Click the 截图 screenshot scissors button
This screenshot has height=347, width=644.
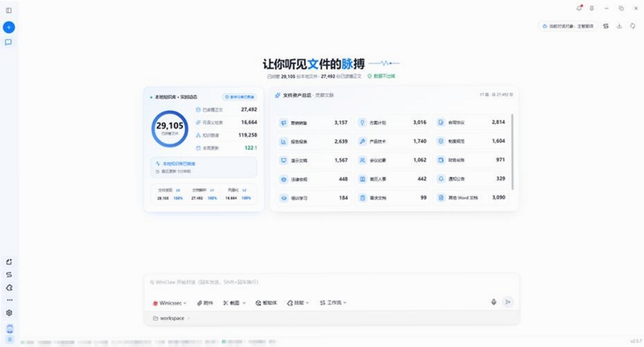coord(231,303)
